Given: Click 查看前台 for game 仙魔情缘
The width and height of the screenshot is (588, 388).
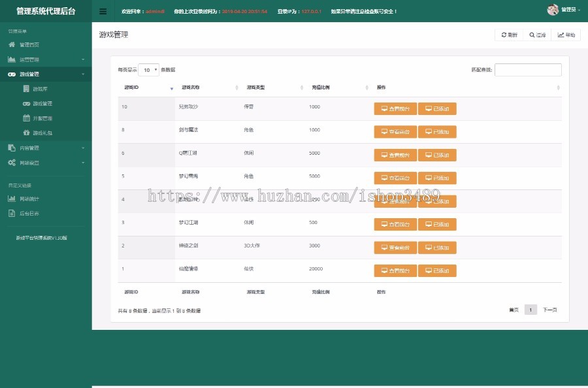Looking at the screenshot, I should coord(395,270).
